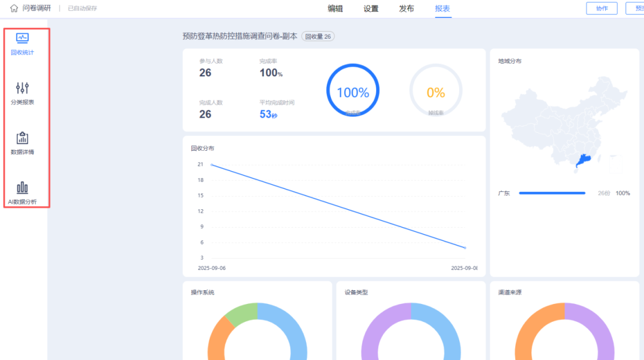
Task: Click the home icon beside 问卷调研
Action: [x=14, y=8]
